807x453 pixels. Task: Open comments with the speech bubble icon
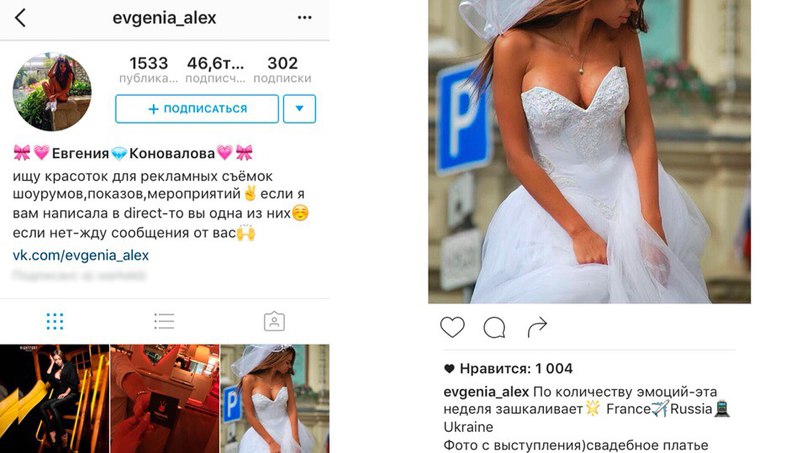[x=495, y=327]
